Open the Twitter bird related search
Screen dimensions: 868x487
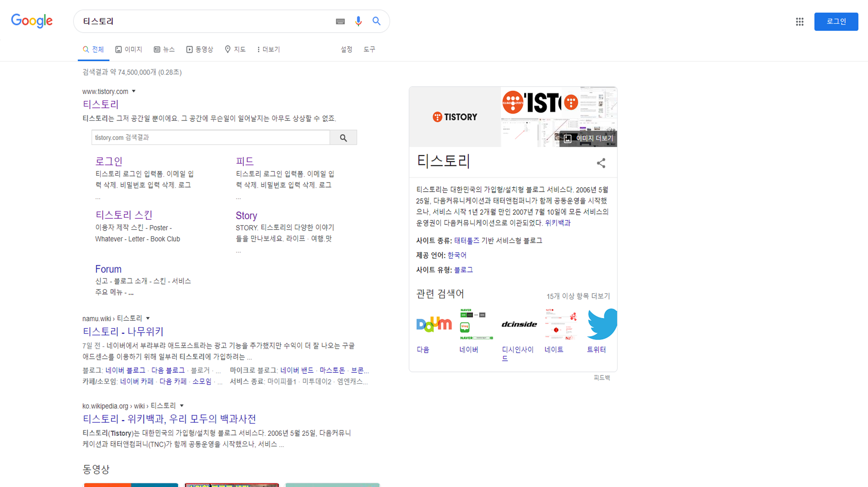(x=602, y=324)
